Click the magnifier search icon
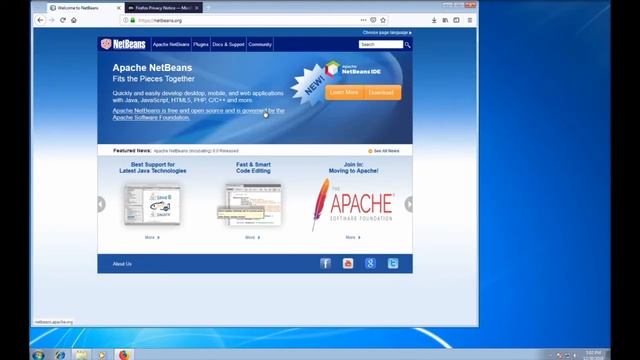Screen dimensions: 640x360 coord(407,44)
